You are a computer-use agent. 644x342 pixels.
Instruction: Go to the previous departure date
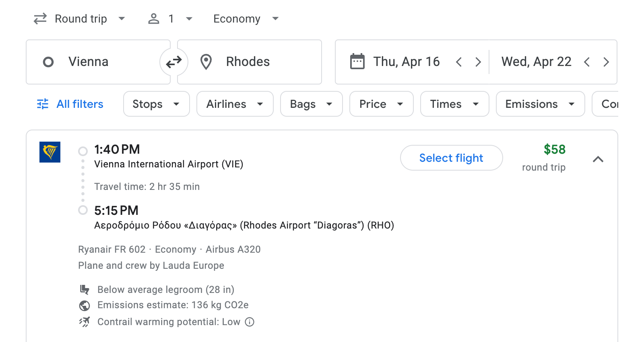click(x=459, y=62)
